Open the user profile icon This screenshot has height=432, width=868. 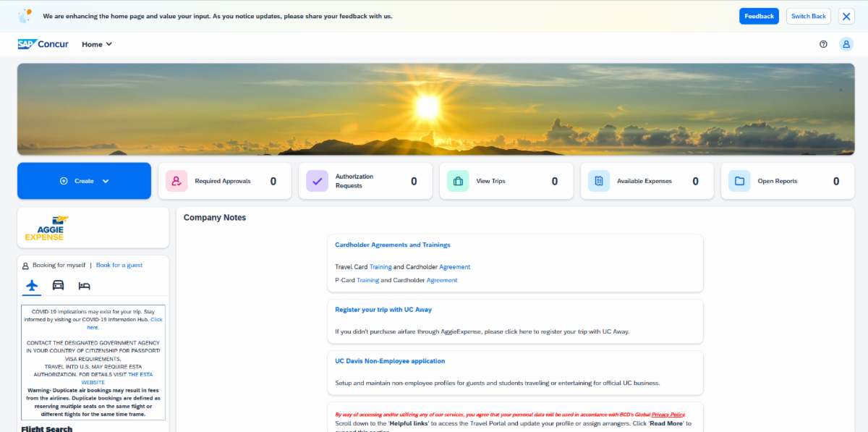(846, 44)
